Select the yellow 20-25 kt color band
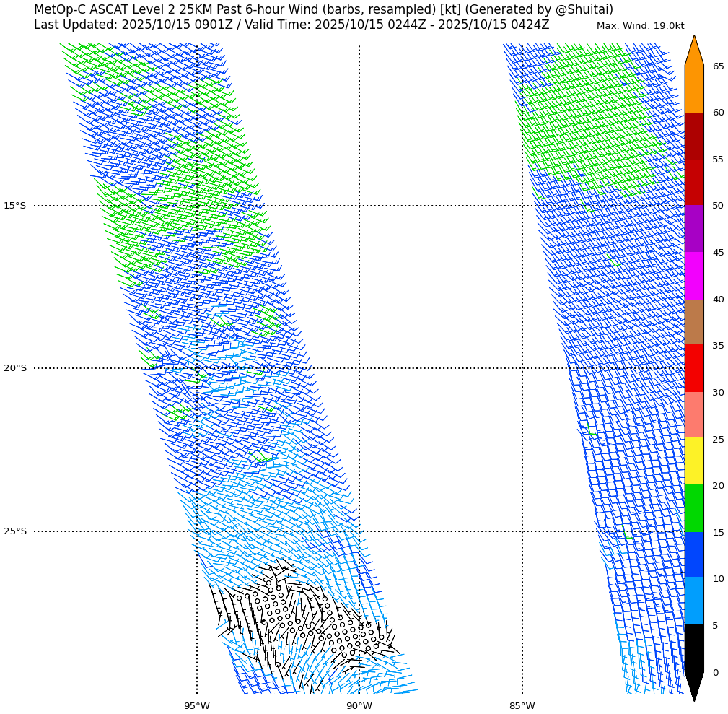Screen dimensions: 728x714 (693, 461)
